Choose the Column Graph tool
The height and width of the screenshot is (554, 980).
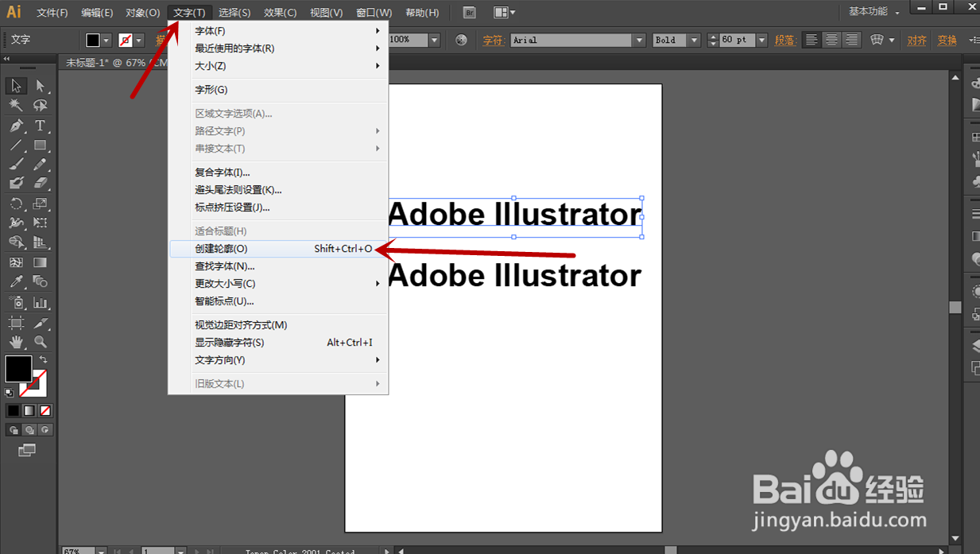(41, 303)
